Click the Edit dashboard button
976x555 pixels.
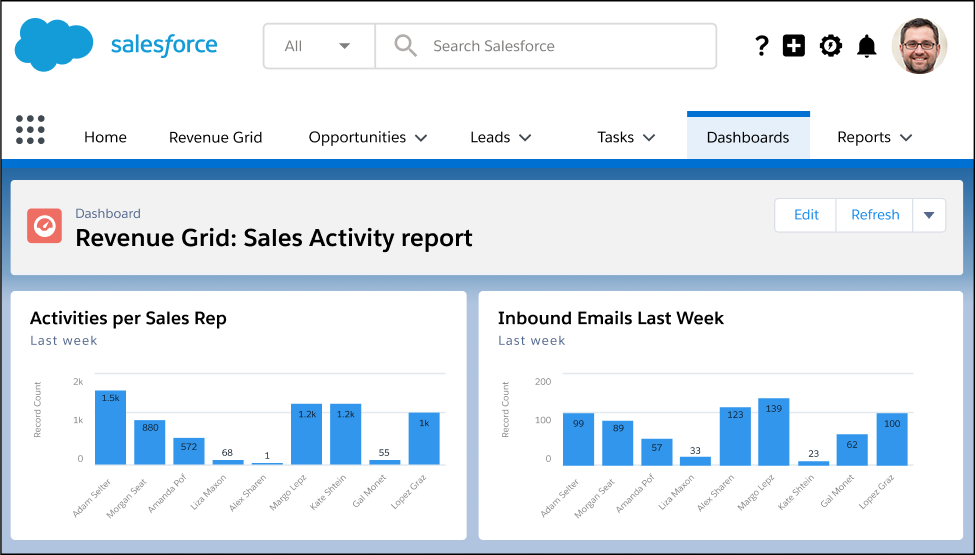tap(806, 215)
